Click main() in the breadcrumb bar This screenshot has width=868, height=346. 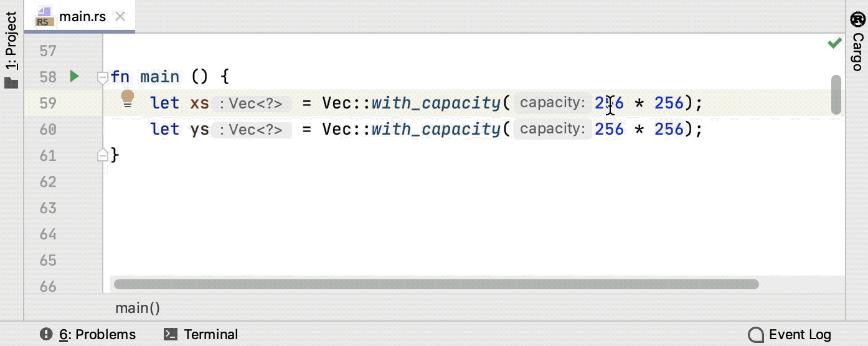point(138,308)
